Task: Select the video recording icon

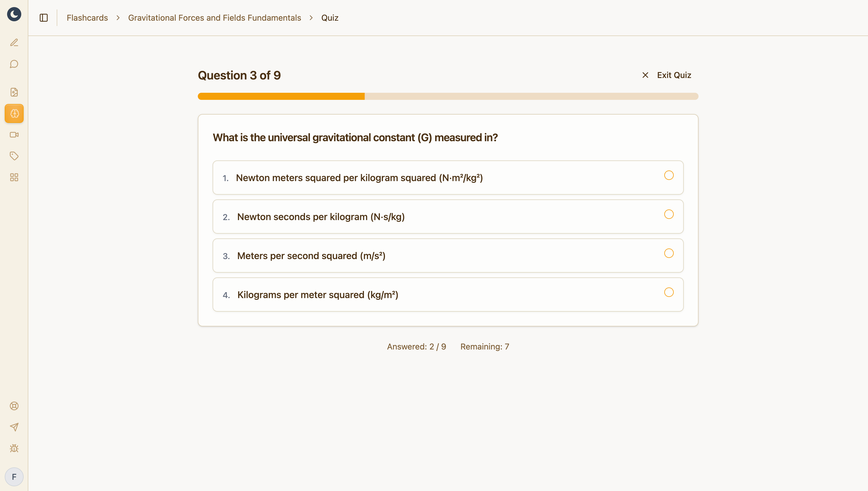Action: coord(14,134)
